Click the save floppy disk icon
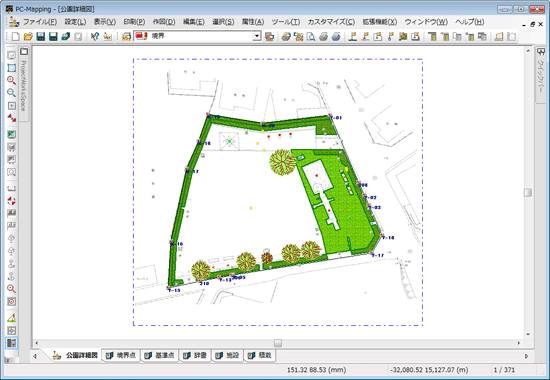 [x=41, y=36]
